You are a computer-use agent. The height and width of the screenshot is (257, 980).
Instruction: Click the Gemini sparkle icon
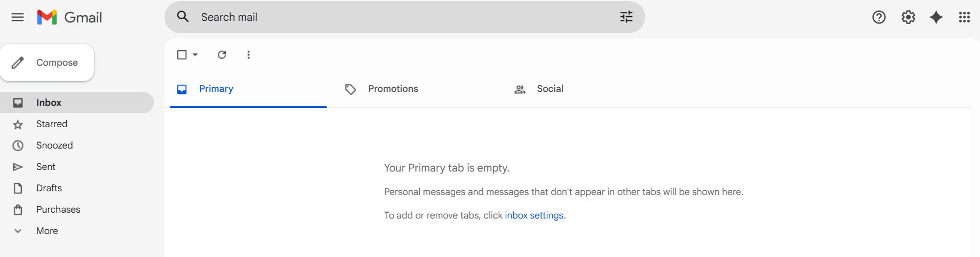(936, 17)
